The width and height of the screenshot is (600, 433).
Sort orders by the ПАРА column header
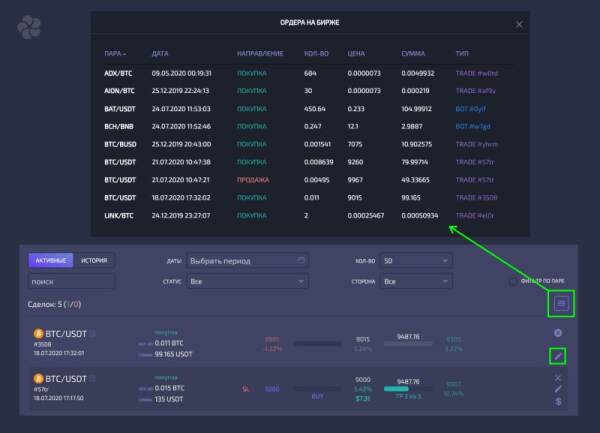[x=113, y=52]
